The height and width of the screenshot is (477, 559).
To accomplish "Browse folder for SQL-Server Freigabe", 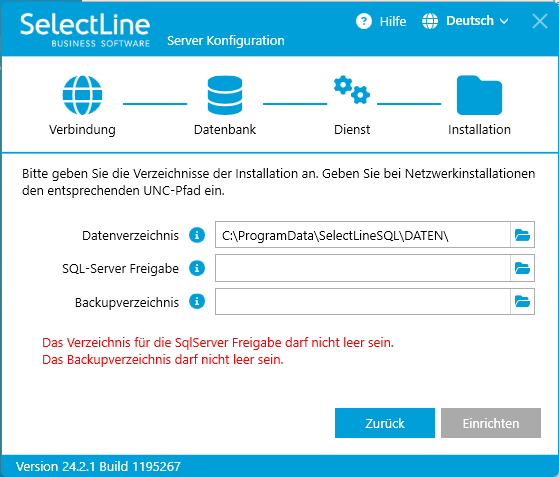I will click(x=522, y=268).
